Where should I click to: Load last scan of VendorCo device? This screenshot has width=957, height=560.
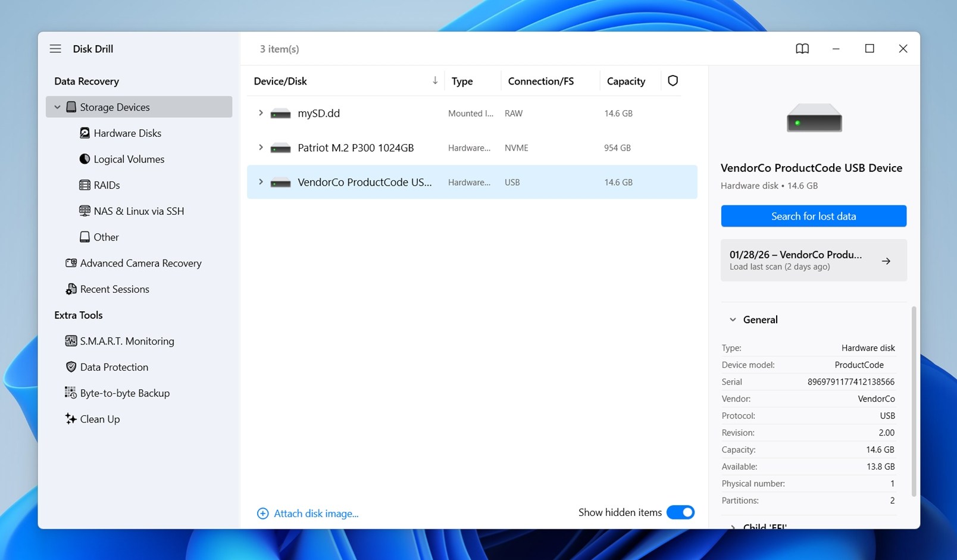pos(813,260)
